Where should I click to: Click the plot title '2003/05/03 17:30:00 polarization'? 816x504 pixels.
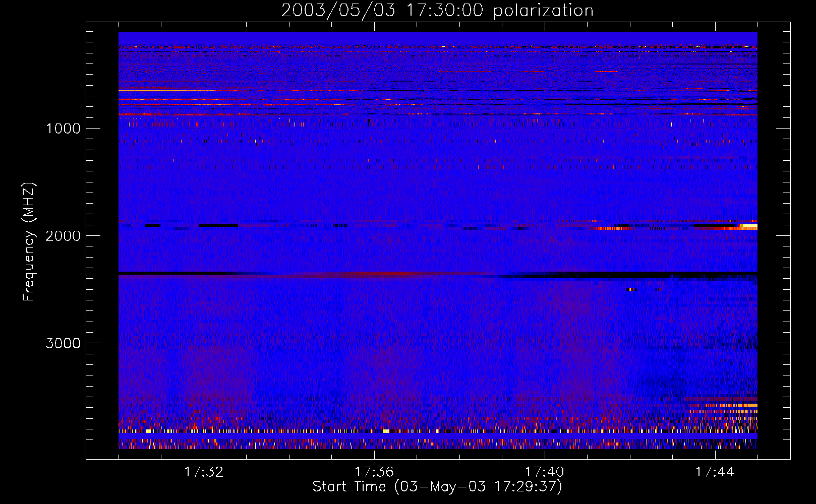437,10
